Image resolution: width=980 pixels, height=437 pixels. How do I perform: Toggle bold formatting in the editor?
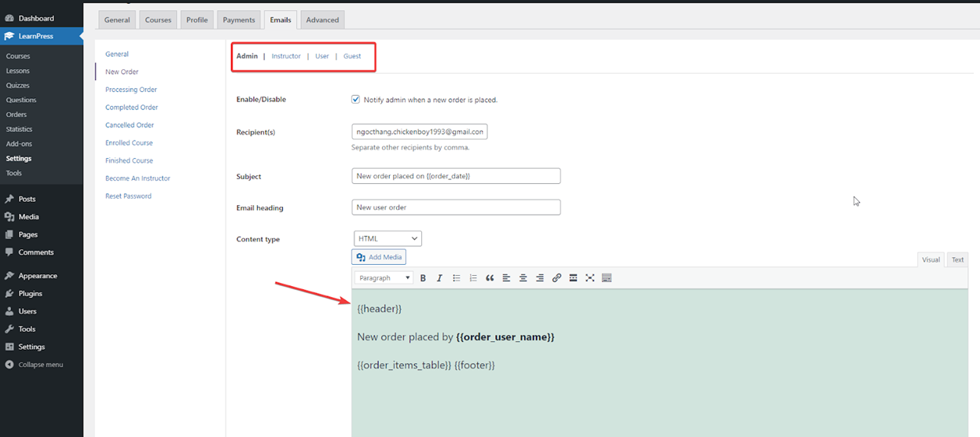423,278
